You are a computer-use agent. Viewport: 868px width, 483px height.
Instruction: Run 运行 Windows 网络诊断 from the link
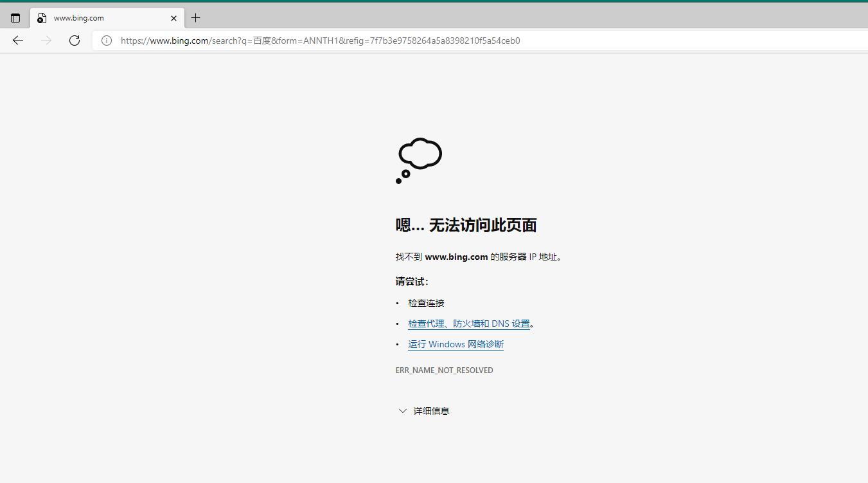pos(456,344)
